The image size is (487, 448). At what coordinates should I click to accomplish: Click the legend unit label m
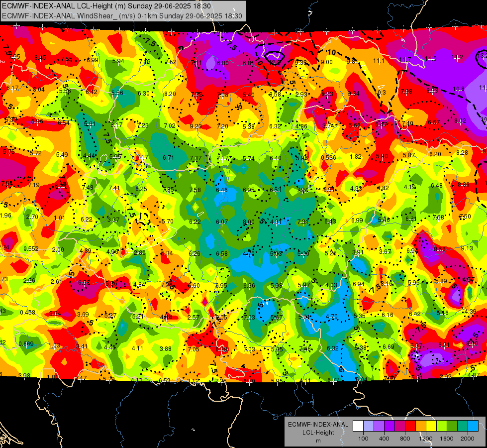pos(318,441)
